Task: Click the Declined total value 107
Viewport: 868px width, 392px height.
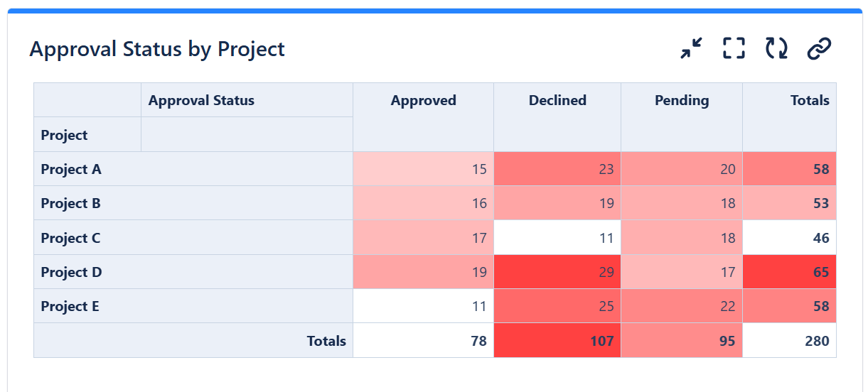Action: click(557, 341)
